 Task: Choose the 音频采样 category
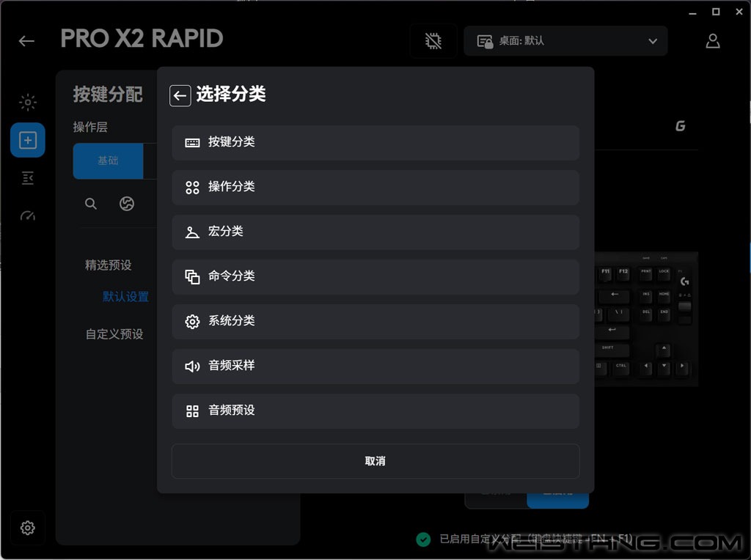coord(375,366)
